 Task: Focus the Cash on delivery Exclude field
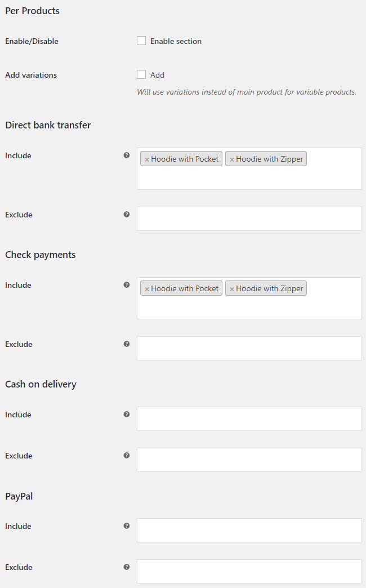pos(249,460)
